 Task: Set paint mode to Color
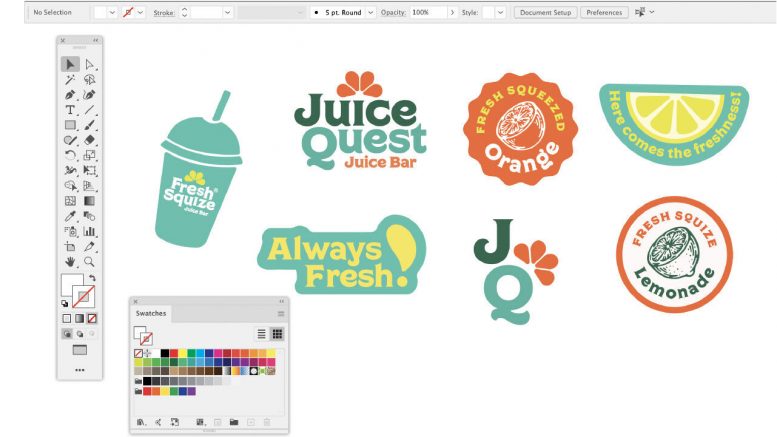[x=67, y=319]
